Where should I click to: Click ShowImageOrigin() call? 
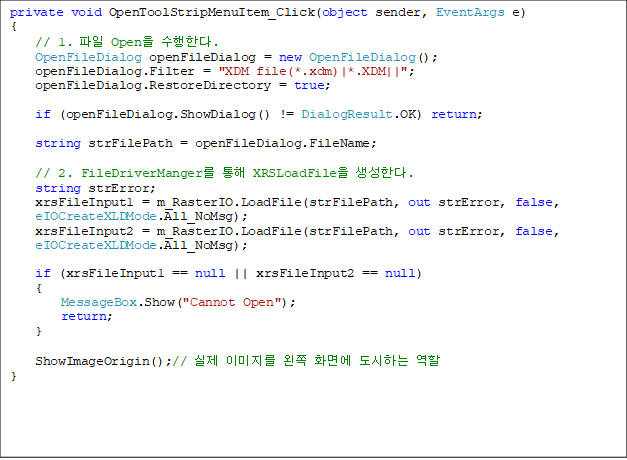(103, 362)
